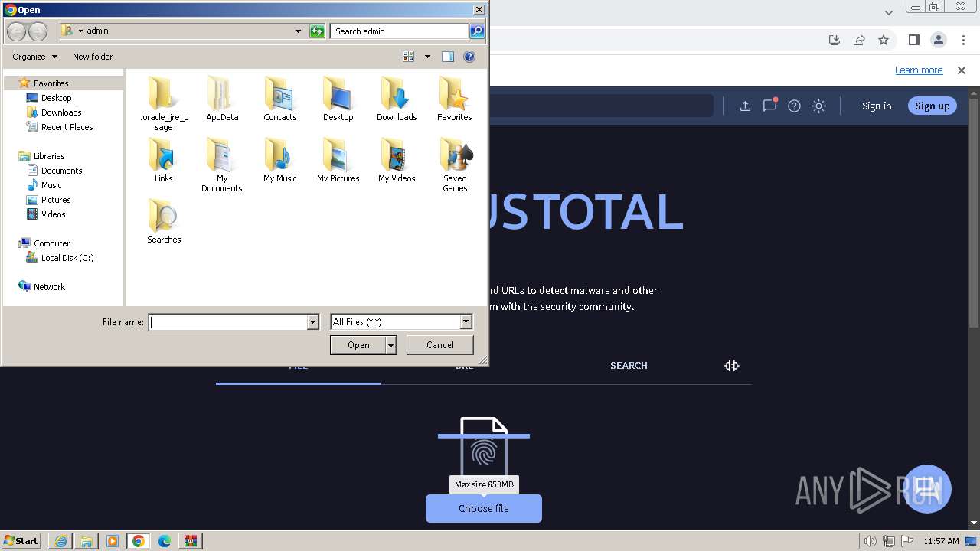This screenshot has width=980, height=551.
Task: Click the install/download page icon in Chrome
Action: [x=835, y=40]
